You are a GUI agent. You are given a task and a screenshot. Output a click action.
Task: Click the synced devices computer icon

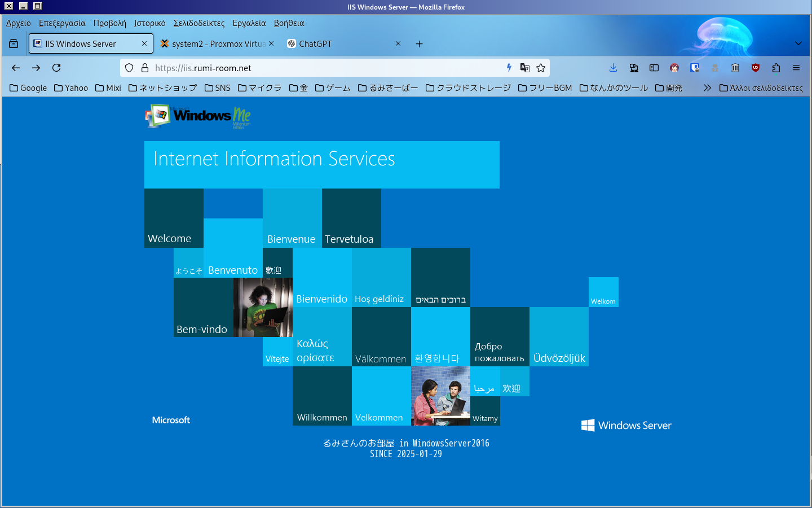(x=634, y=68)
